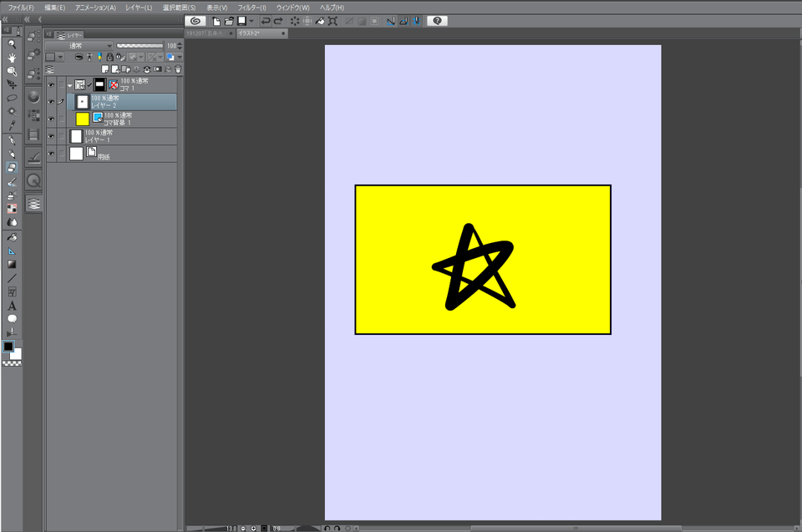Open the フィルター menu
This screenshot has width=802, height=532.
click(x=251, y=7)
